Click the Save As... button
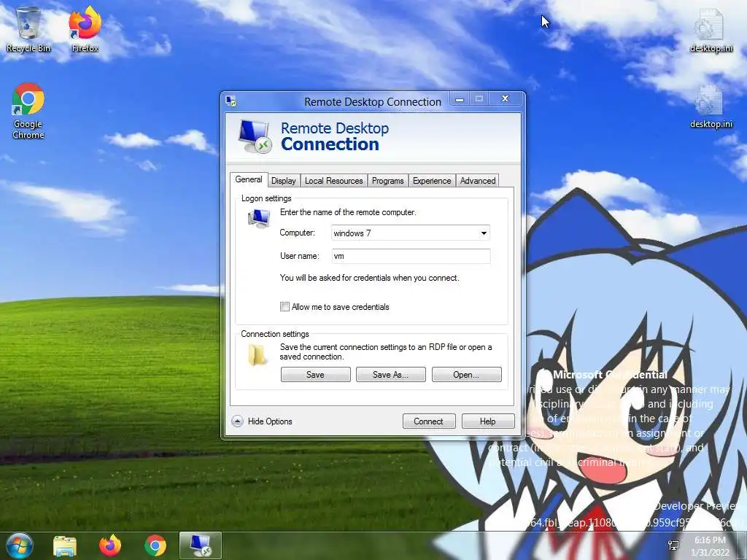This screenshot has width=747, height=560. pyautogui.click(x=391, y=375)
